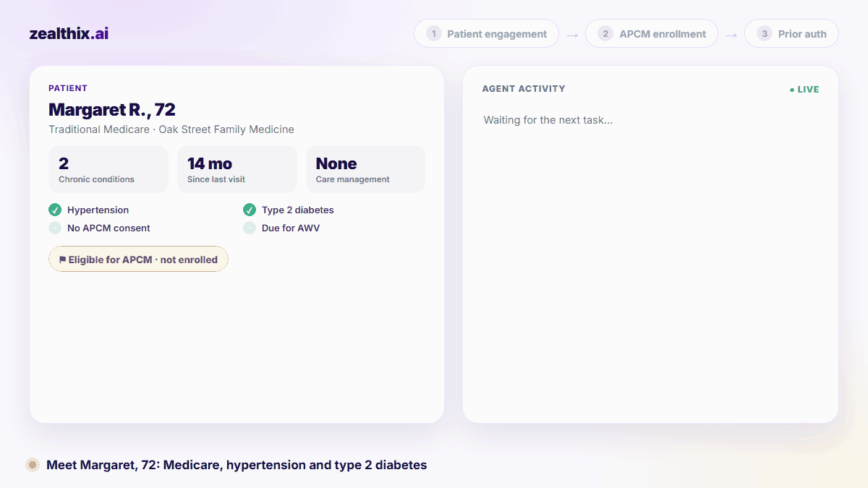
Task: Click the None Care management card
Action: [x=365, y=169]
